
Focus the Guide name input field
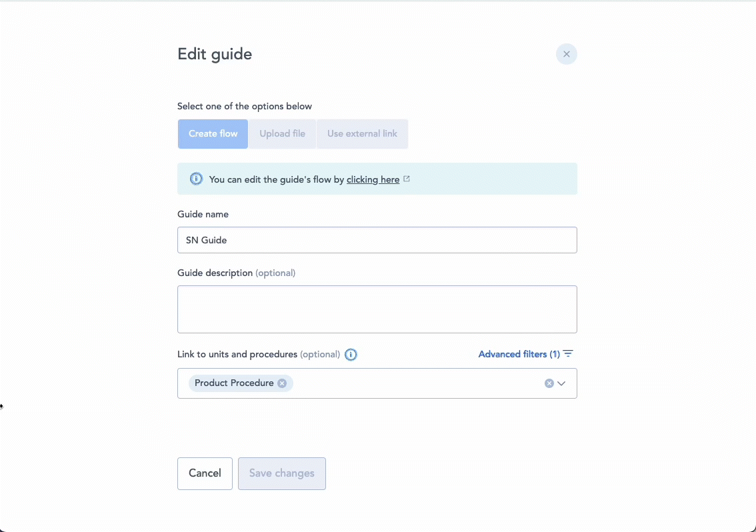pyautogui.click(x=377, y=240)
